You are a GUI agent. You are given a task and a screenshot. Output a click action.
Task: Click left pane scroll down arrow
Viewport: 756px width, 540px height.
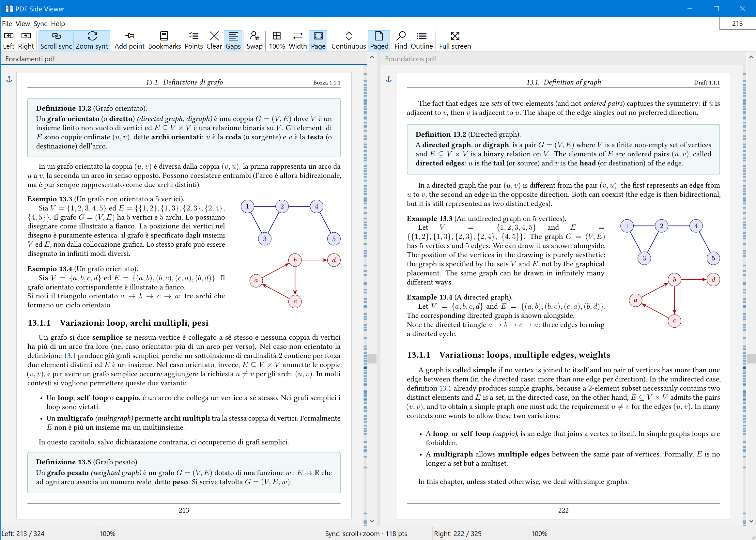pyautogui.click(x=372, y=521)
